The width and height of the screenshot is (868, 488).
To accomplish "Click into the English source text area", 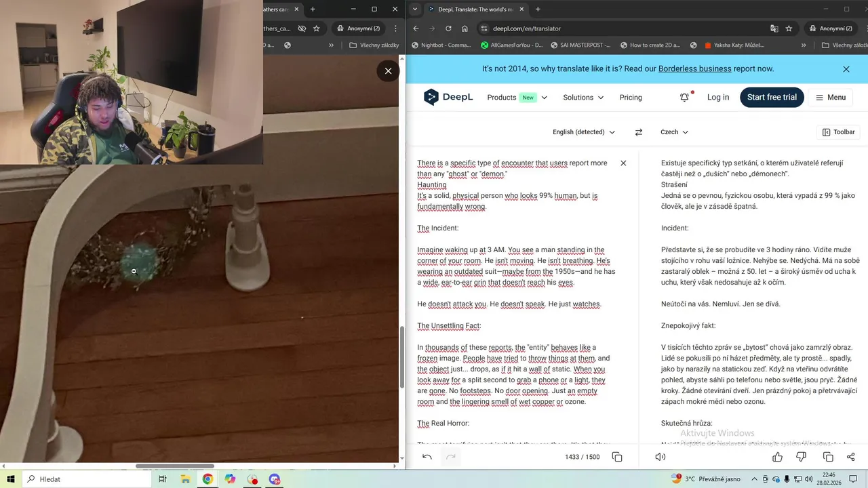I will pyautogui.click(x=515, y=298).
